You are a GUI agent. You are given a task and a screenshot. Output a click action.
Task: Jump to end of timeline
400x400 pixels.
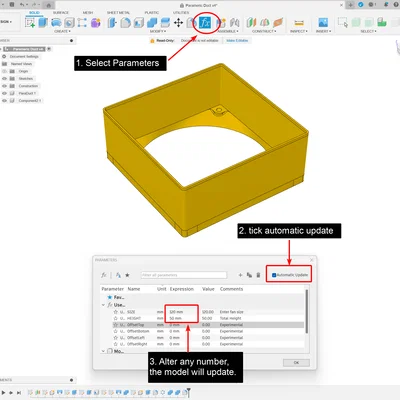pos(19,393)
